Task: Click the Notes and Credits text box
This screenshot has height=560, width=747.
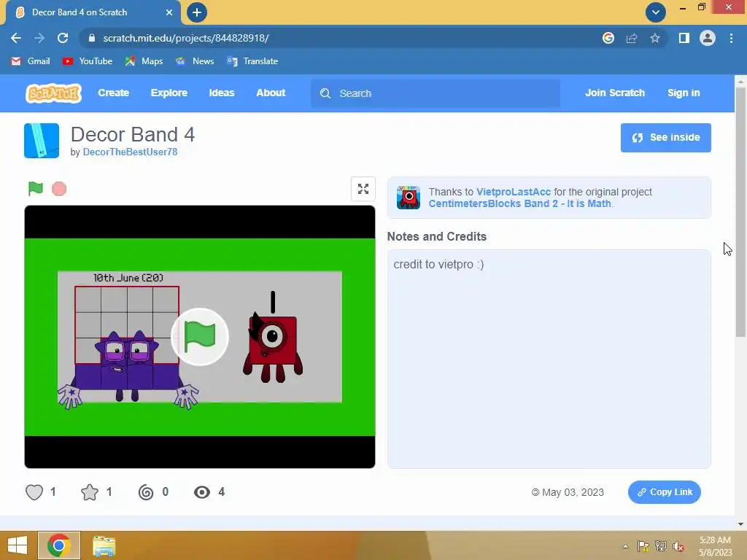Action: 549,359
